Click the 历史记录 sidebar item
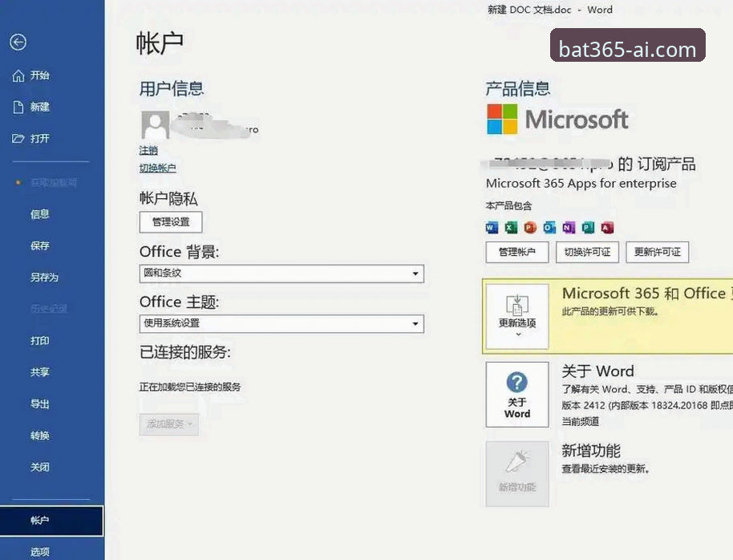The width and height of the screenshot is (733, 560). (x=49, y=309)
